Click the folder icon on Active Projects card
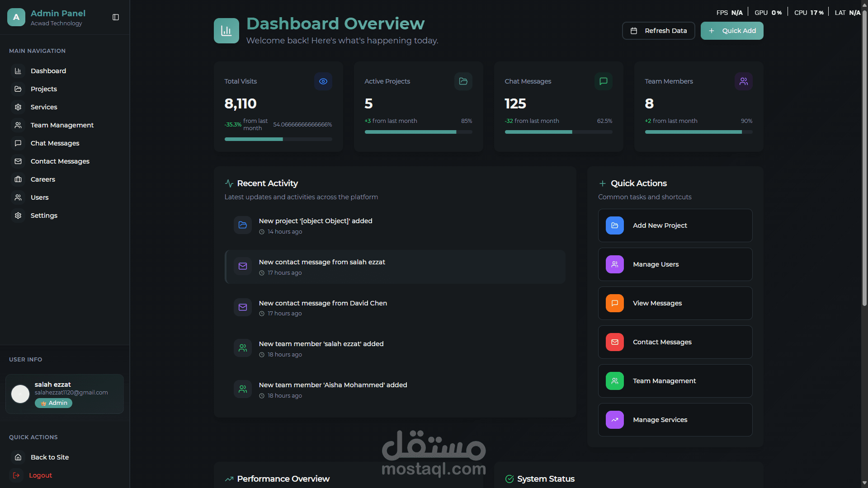868x488 pixels. [x=463, y=81]
